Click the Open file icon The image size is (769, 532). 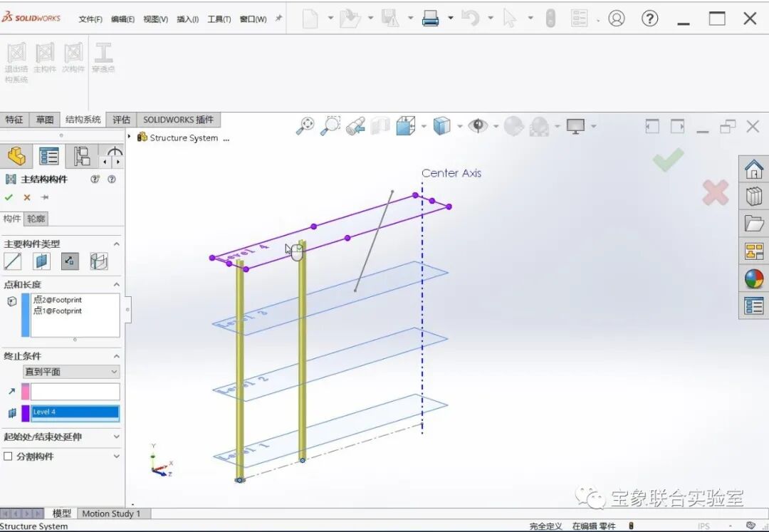[350, 19]
